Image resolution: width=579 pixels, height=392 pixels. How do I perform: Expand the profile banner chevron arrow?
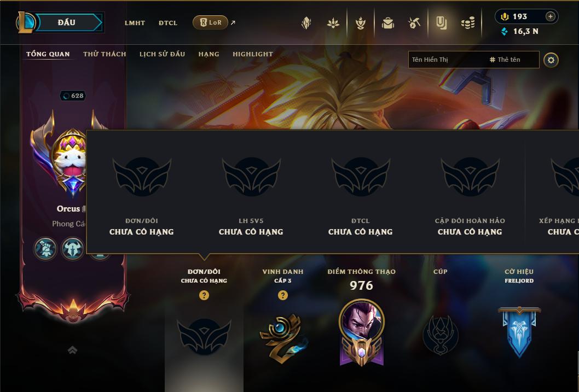72,350
